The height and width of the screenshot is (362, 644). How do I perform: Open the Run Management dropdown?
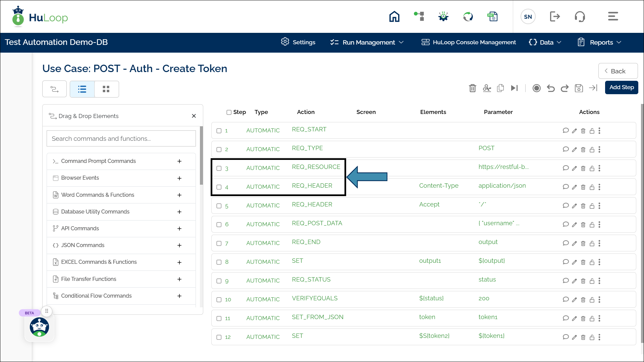point(367,42)
